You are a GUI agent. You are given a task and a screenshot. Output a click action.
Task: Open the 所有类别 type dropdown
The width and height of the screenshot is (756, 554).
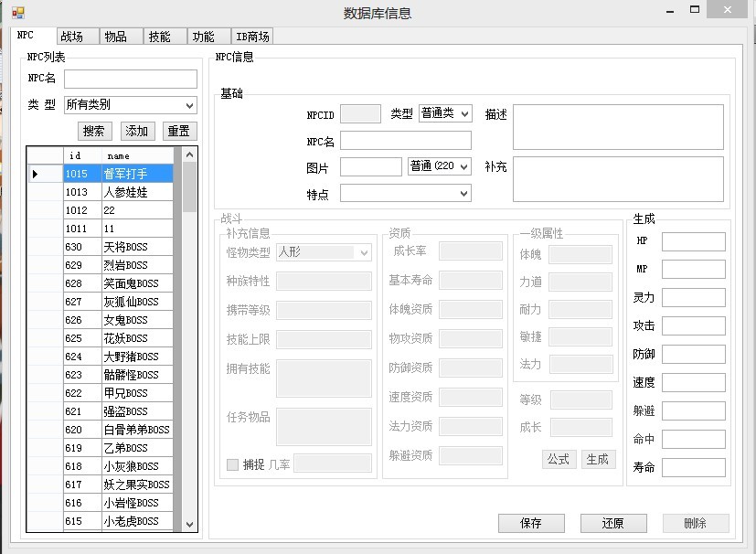coord(130,104)
